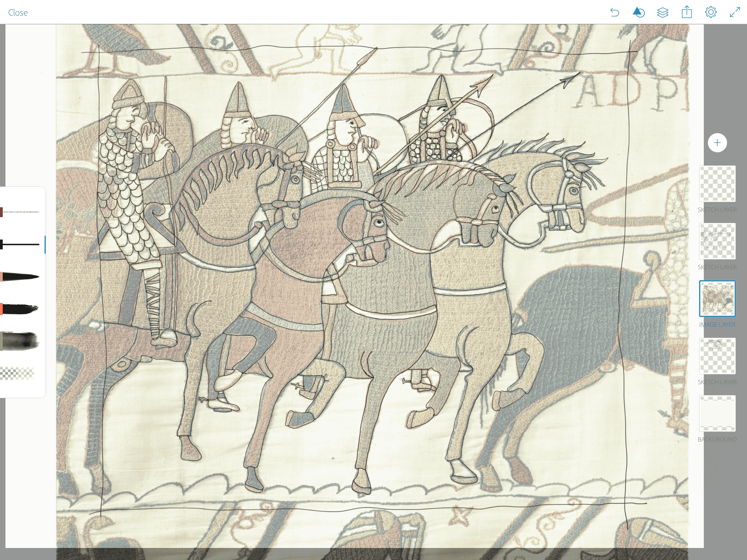This screenshot has width=747, height=560.
Task: Open the settings gear
Action: click(711, 13)
